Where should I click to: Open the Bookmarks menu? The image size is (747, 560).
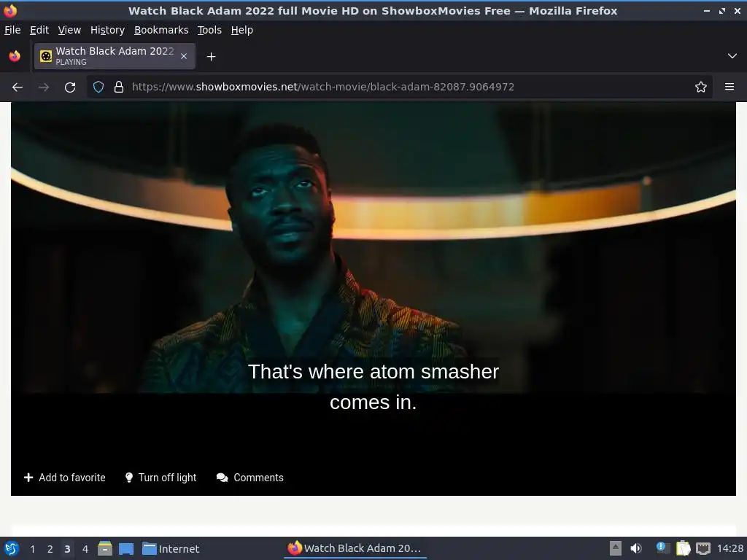coord(161,30)
